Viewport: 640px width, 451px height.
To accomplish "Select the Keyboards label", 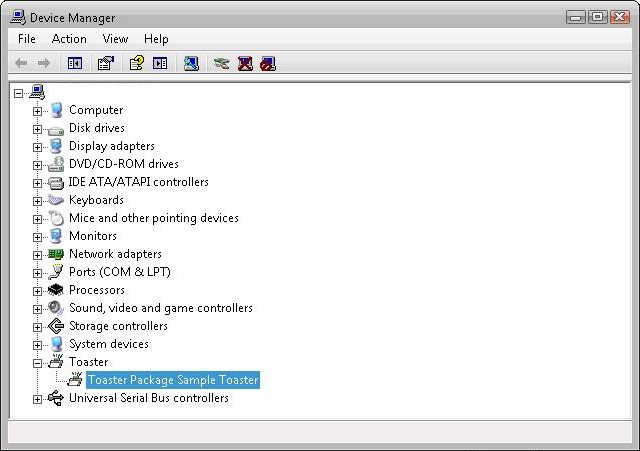I will 96,200.
